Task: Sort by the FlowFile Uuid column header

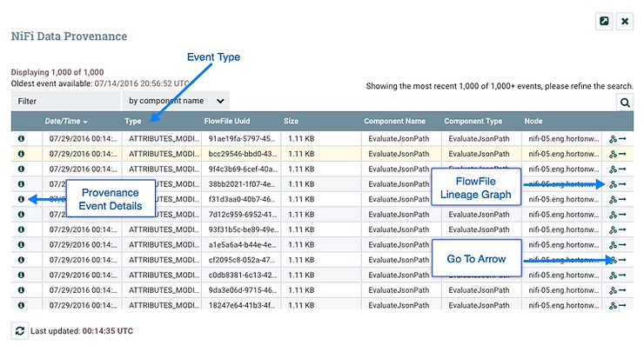Action: [x=227, y=122]
